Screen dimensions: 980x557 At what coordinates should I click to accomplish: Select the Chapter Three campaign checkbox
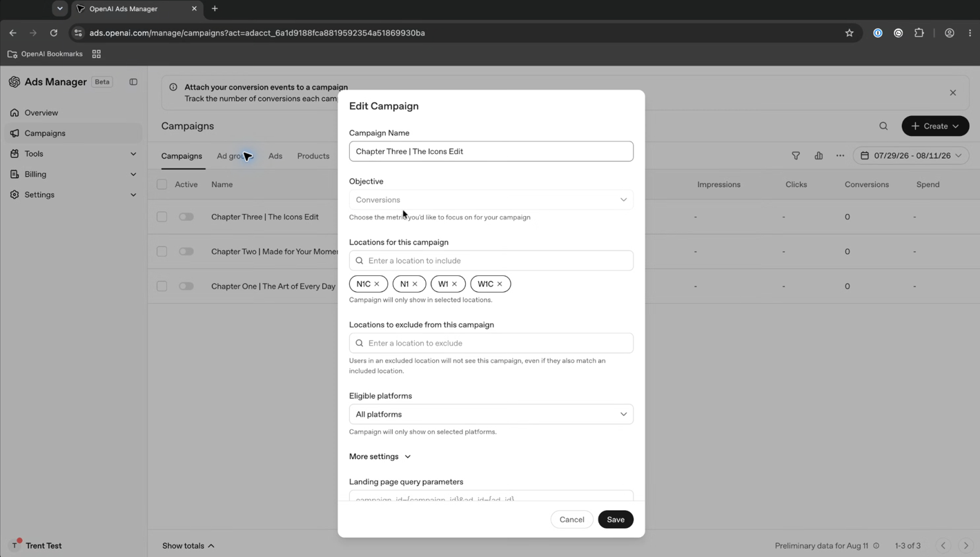tap(162, 217)
